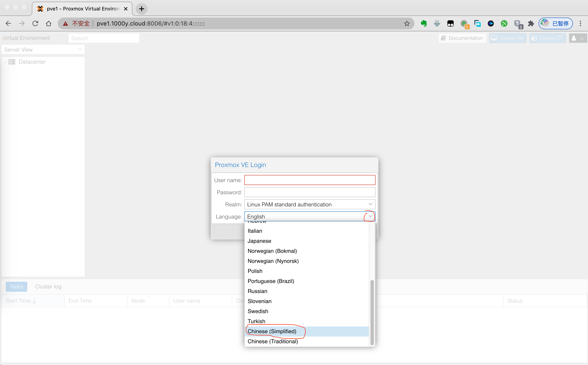This screenshot has height=365, width=588.
Task: Click the language list scrollbar thumb
Action: 372,313
